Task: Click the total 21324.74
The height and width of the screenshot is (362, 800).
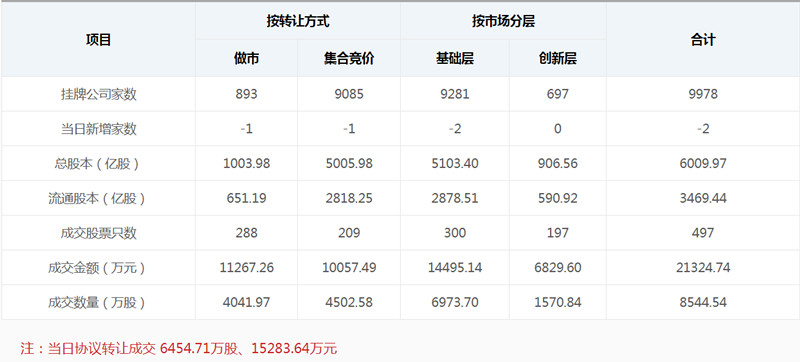Action: point(703,268)
